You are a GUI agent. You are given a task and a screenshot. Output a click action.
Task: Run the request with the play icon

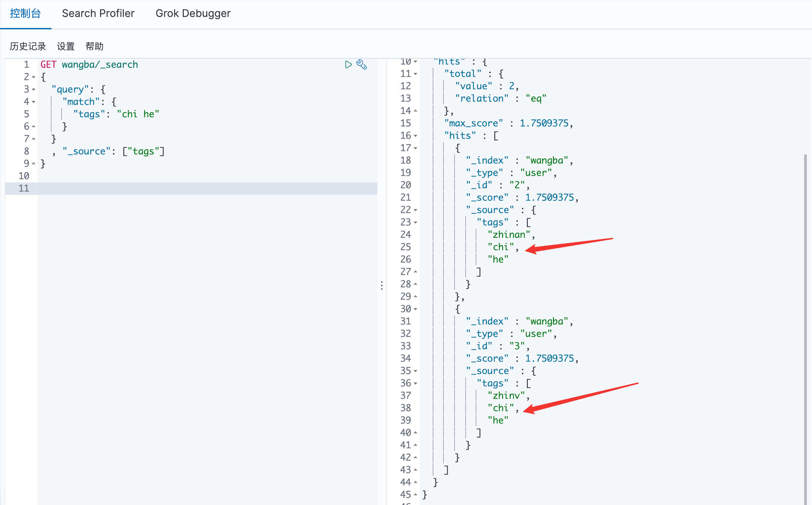tap(348, 65)
